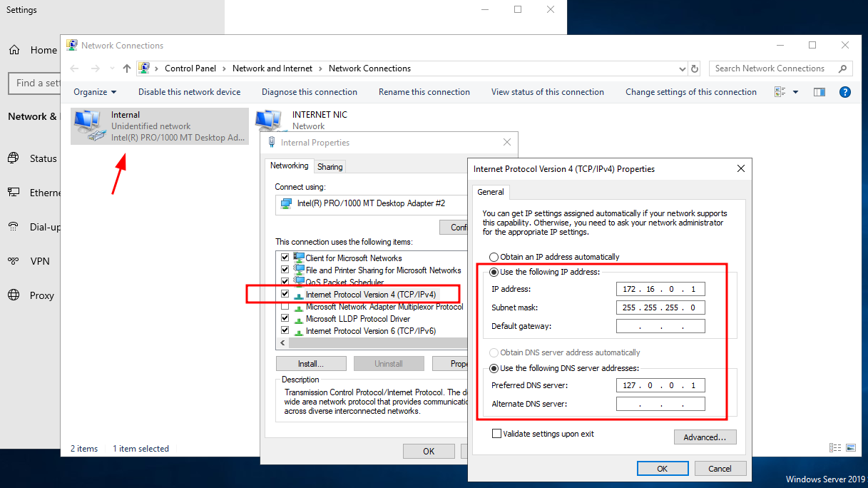This screenshot has height=488, width=868.
Task: Click Disable this network device
Action: [x=190, y=92]
